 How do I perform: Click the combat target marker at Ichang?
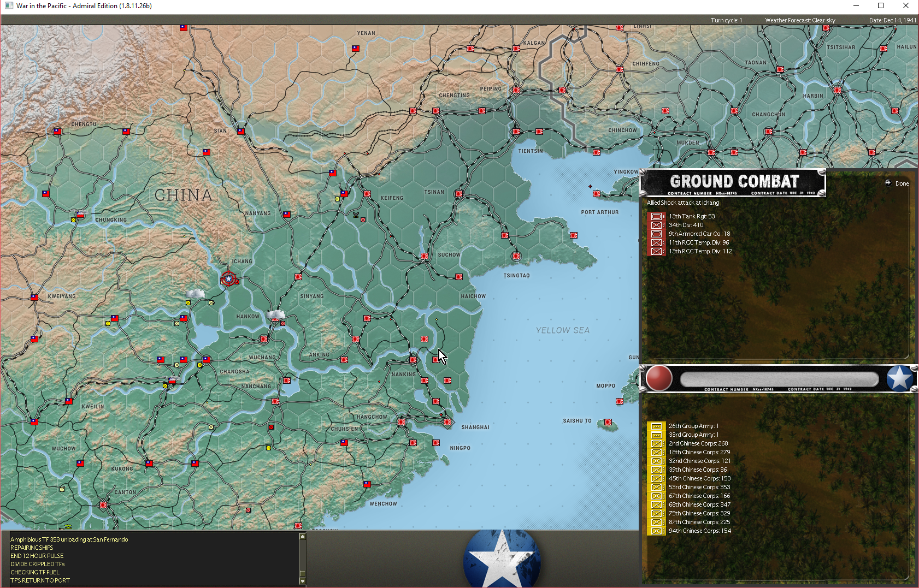point(228,279)
